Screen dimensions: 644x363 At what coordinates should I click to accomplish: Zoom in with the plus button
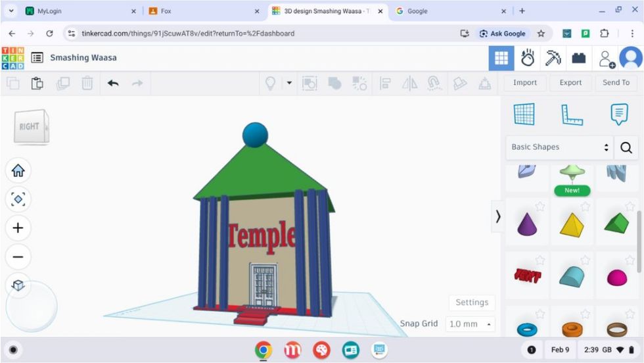tap(18, 228)
